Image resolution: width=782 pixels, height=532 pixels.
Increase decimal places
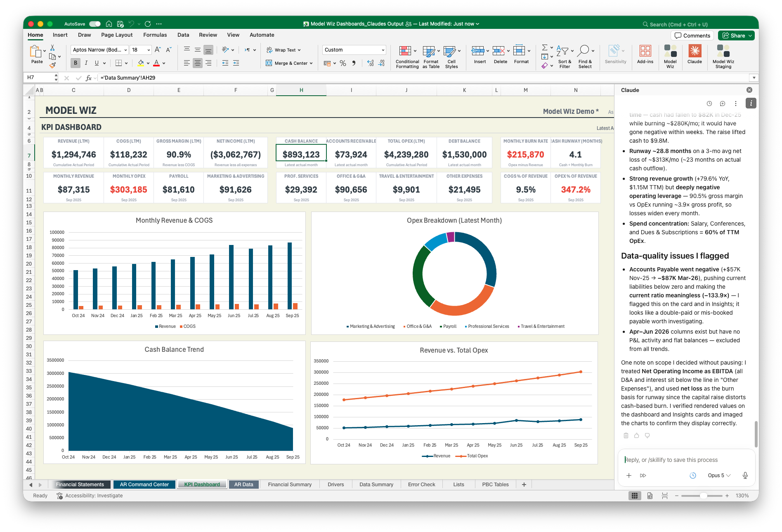[371, 63]
